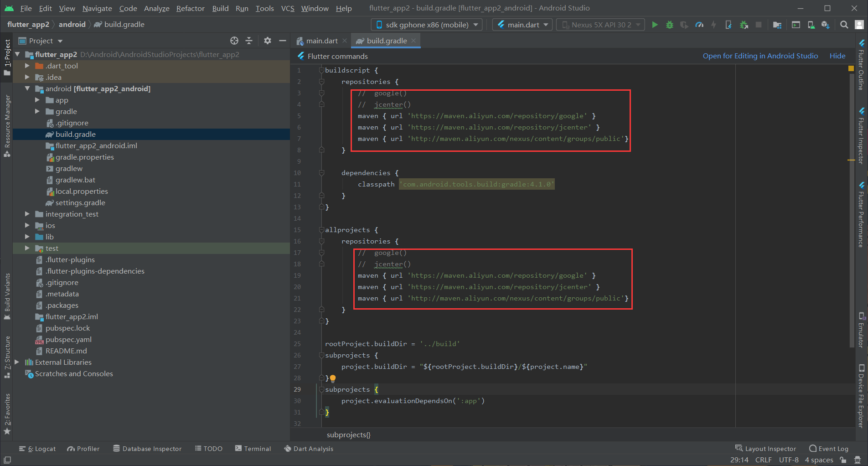Run the app with the green play icon
This screenshot has width=868, height=466.
(x=655, y=25)
